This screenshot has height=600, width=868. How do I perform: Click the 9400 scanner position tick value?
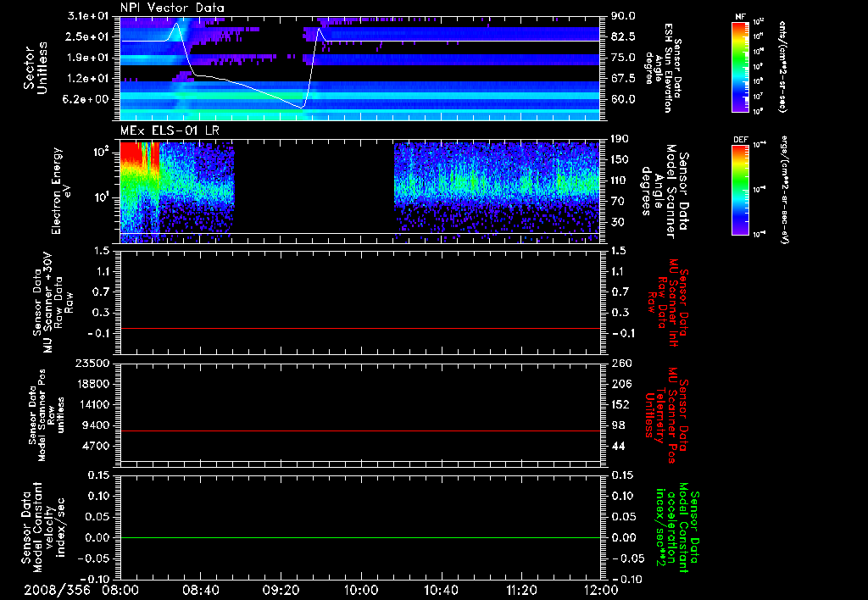(96, 425)
